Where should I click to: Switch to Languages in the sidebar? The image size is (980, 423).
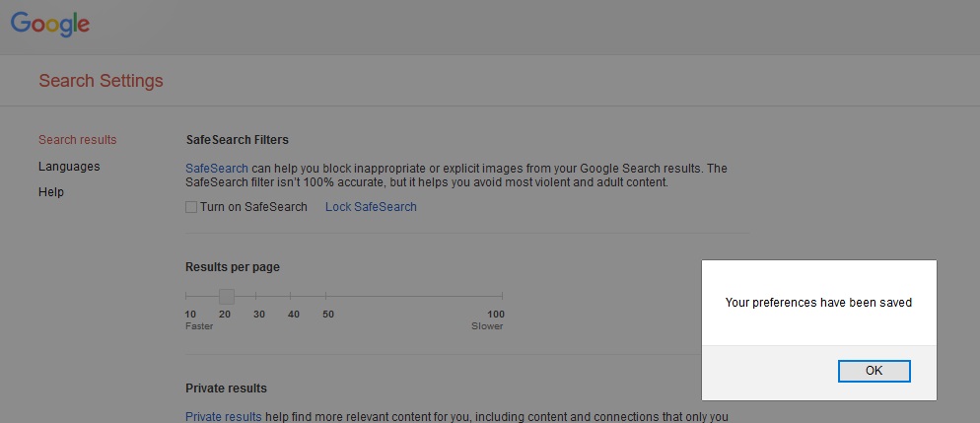(69, 167)
